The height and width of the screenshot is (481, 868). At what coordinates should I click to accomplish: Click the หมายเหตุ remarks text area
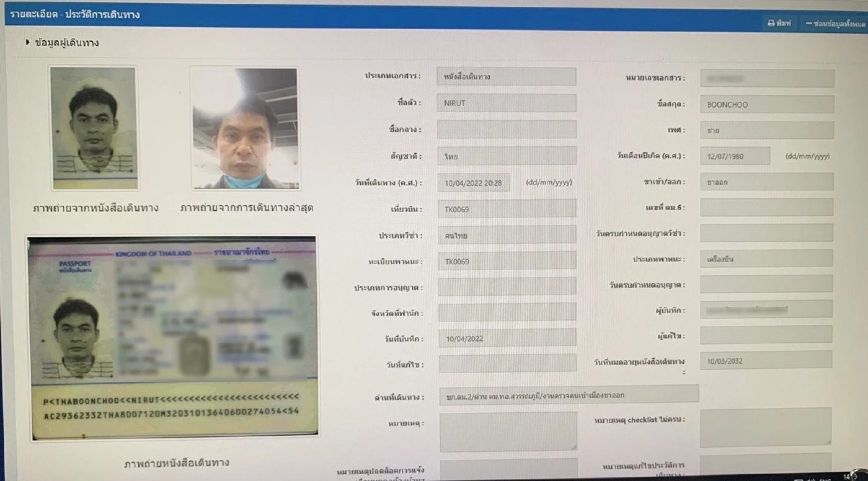coord(508,431)
